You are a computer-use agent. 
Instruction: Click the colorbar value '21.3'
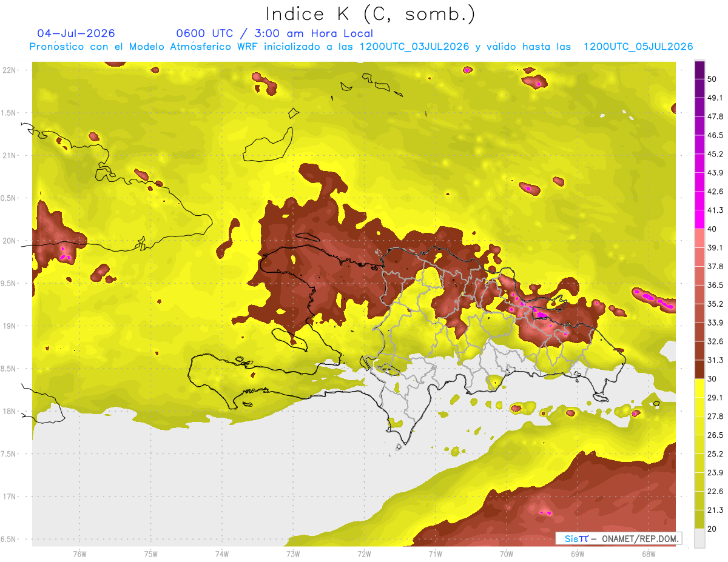[715, 510]
